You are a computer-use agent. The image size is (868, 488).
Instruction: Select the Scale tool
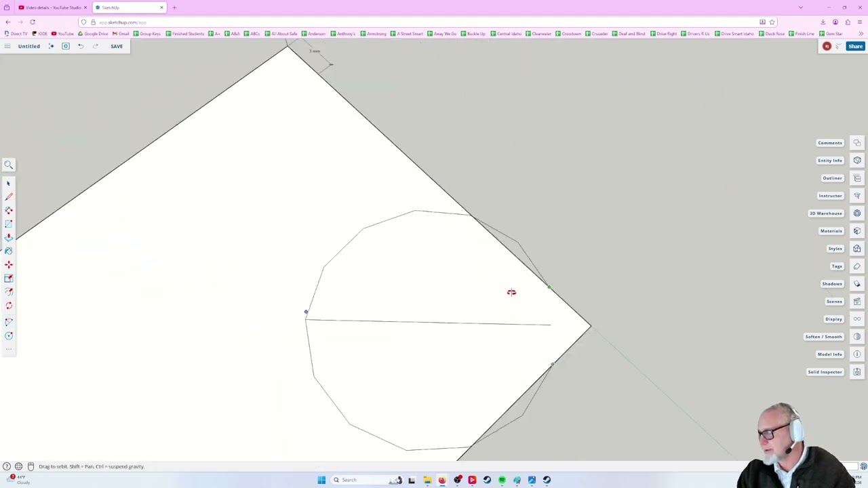click(9, 278)
